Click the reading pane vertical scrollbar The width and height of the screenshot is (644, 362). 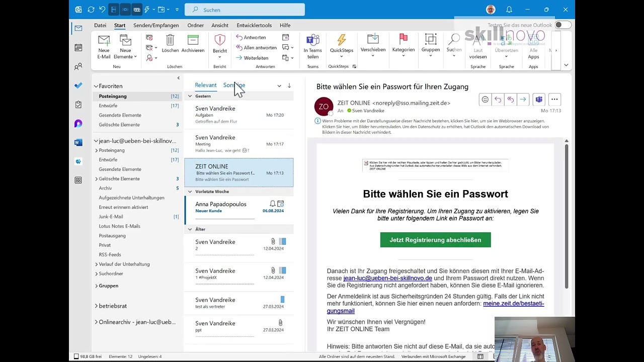pos(567,216)
